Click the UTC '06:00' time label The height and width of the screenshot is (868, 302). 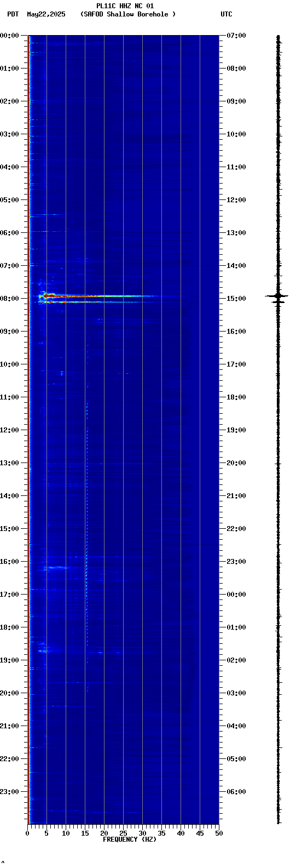coord(236,792)
